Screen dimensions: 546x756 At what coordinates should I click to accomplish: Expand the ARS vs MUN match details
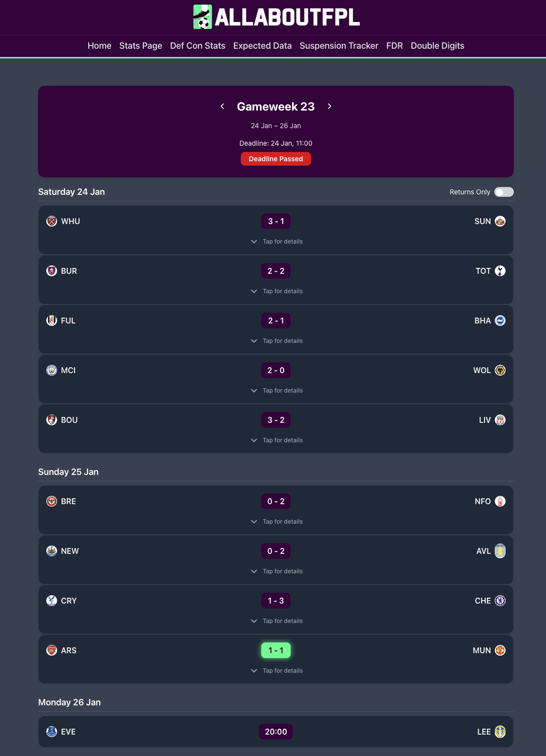point(276,670)
